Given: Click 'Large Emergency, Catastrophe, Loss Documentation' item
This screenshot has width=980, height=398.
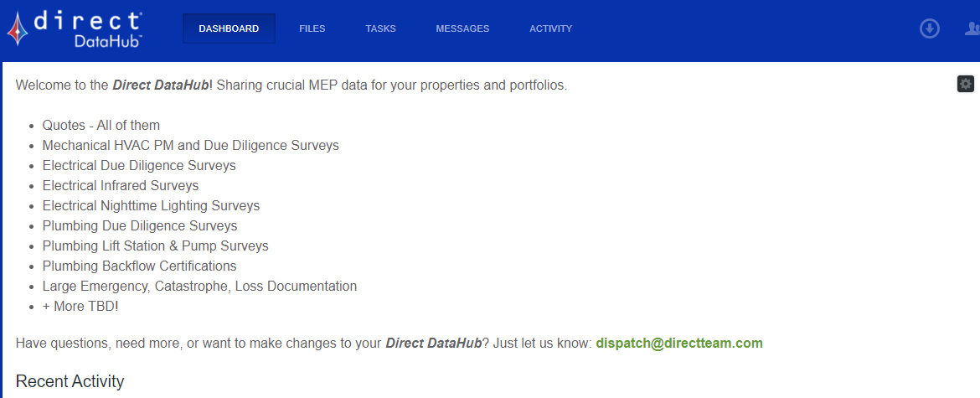Looking at the screenshot, I should (x=200, y=287).
